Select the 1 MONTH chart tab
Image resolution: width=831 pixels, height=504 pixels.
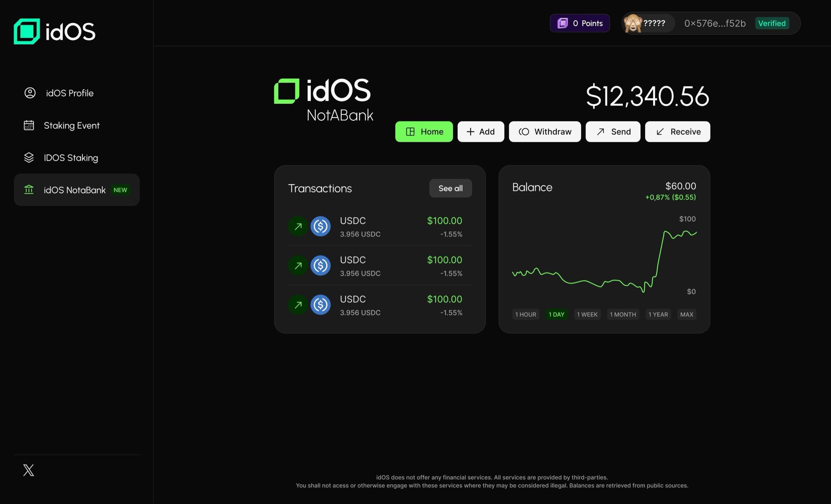tap(622, 314)
